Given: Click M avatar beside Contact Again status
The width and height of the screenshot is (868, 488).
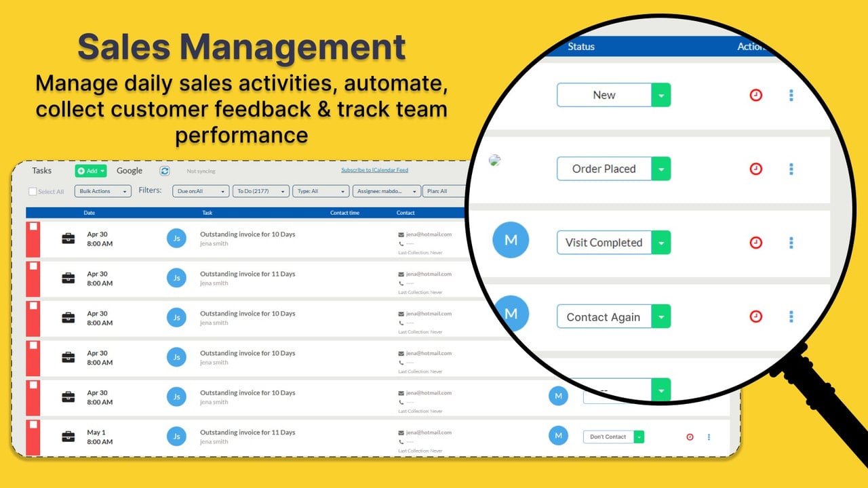Looking at the screenshot, I should pos(511,313).
